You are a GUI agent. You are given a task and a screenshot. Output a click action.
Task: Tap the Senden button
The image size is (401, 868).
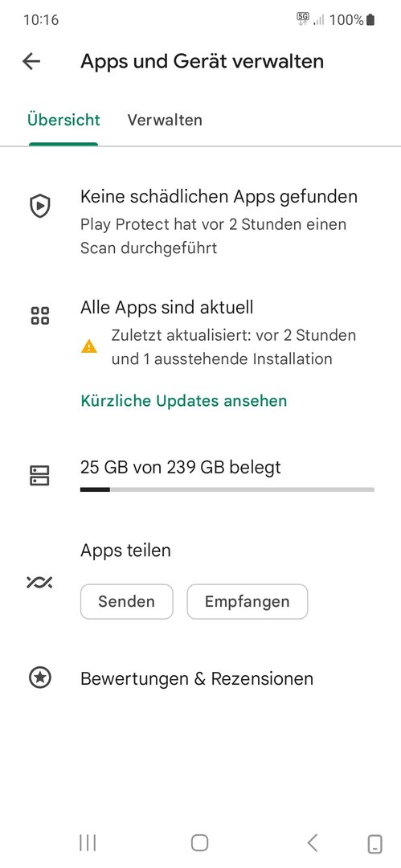coord(127,602)
